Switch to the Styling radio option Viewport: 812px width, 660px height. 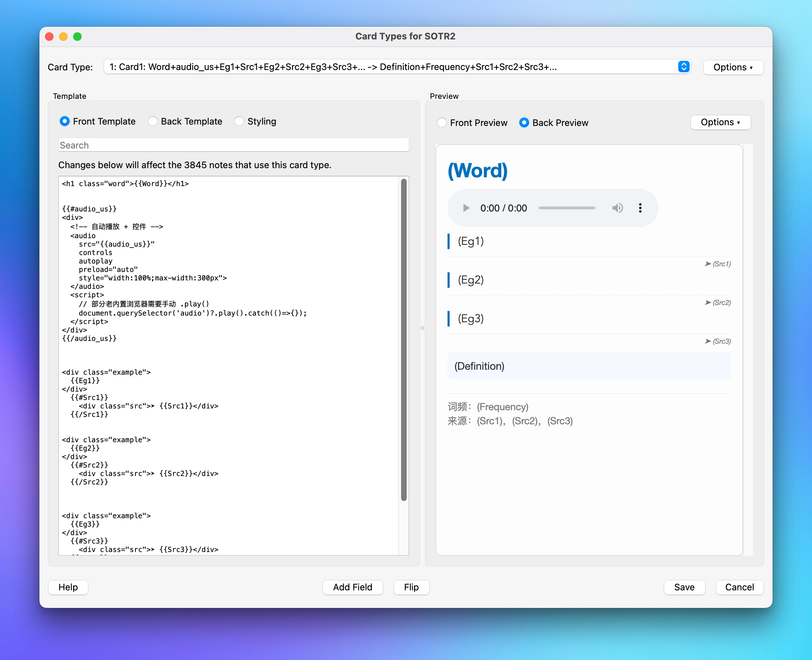[239, 121]
